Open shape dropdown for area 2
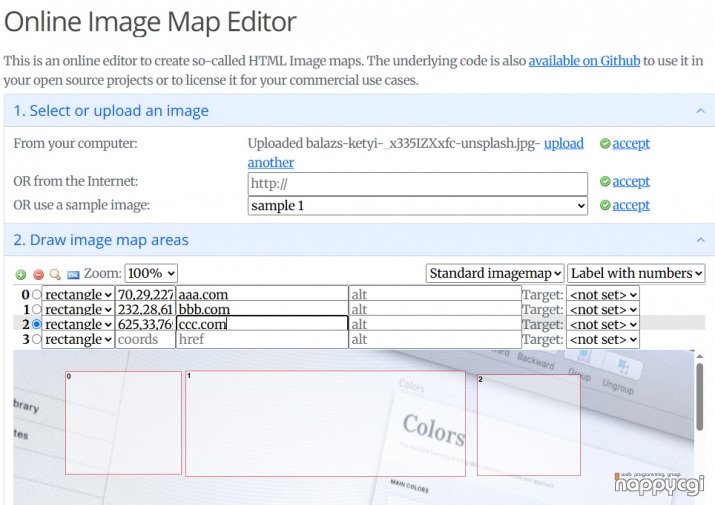The height and width of the screenshot is (505, 715). pos(78,324)
